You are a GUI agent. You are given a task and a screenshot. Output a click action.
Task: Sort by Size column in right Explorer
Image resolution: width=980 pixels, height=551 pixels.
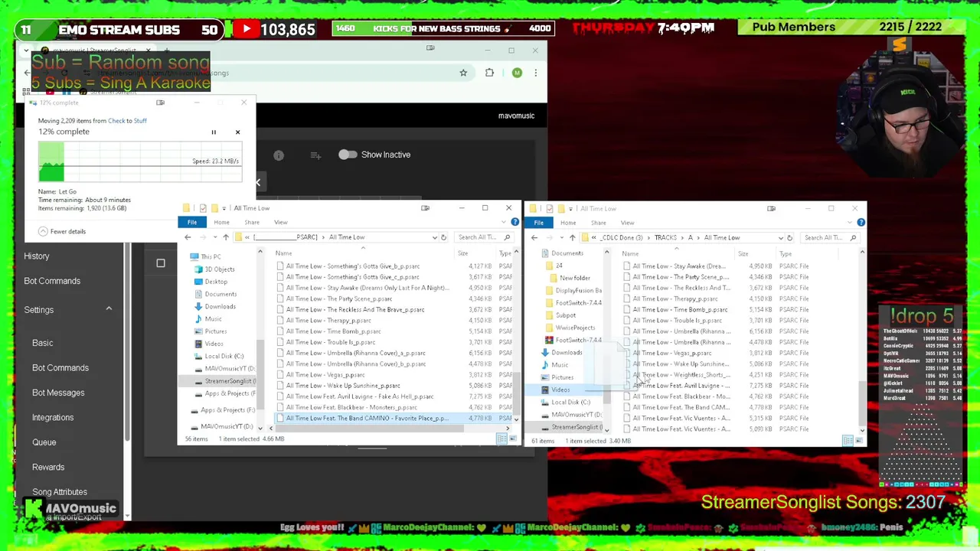coord(743,253)
